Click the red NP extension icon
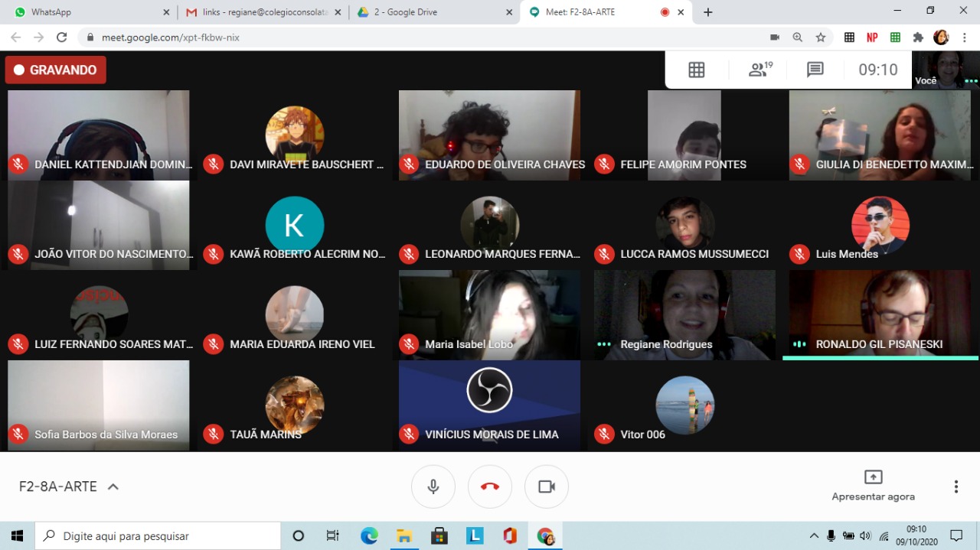This screenshot has width=980, height=550. click(872, 37)
